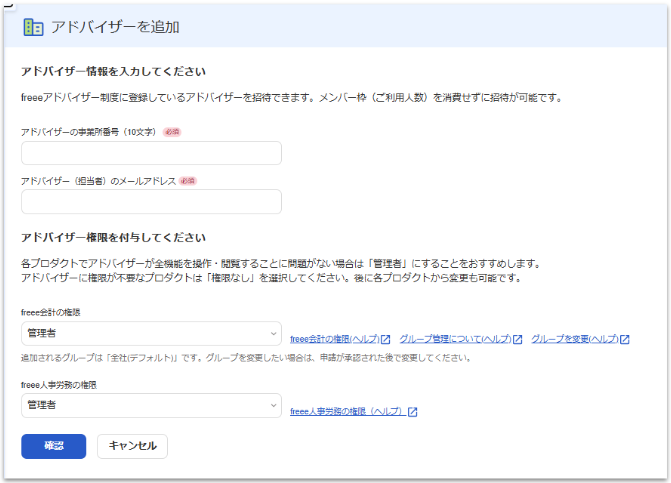Open freee会計の権限(ヘルプ) link
The image size is (671, 483).
point(335,339)
